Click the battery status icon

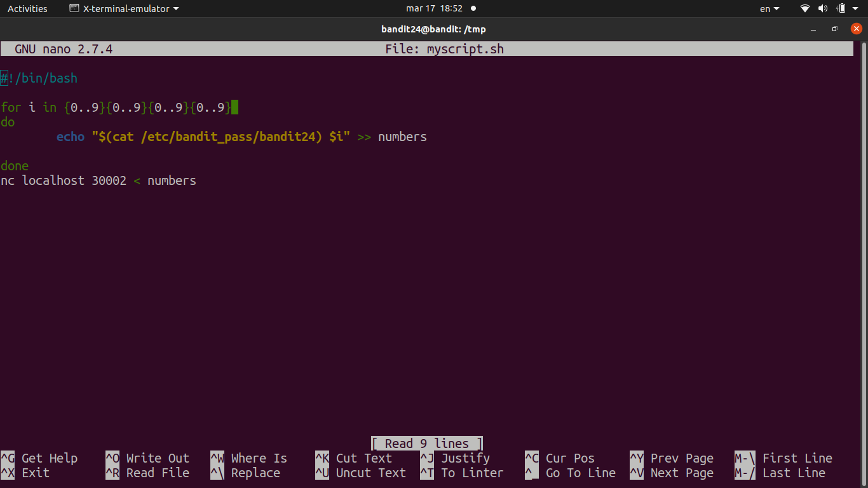[841, 9]
